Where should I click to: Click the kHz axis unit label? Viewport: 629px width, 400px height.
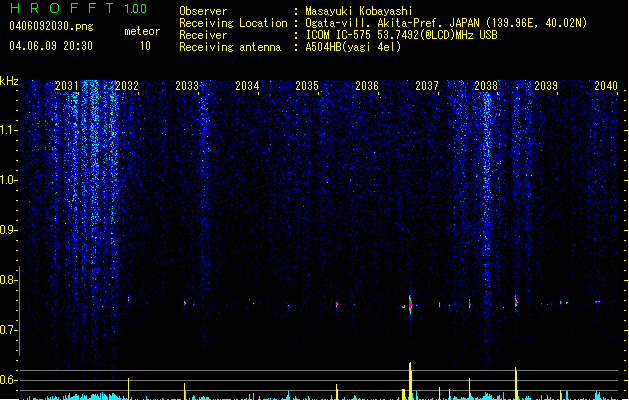coord(9,81)
